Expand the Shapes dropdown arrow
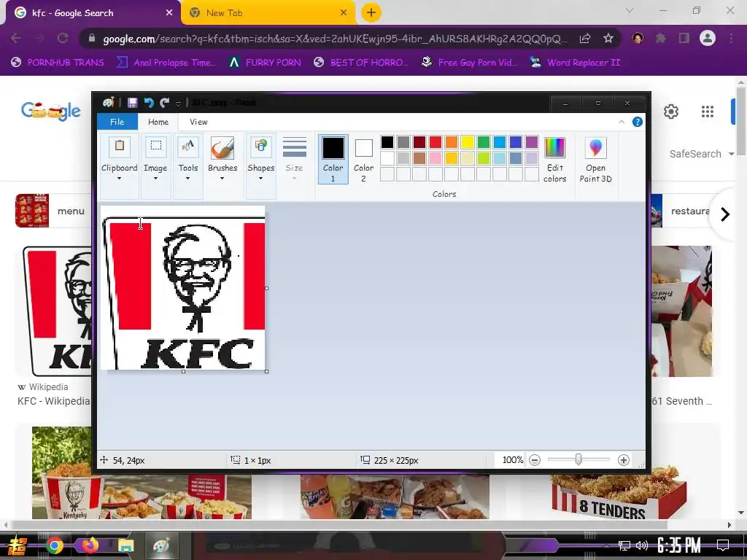Viewport: 747px width, 560px height. (x=260, y=179)
